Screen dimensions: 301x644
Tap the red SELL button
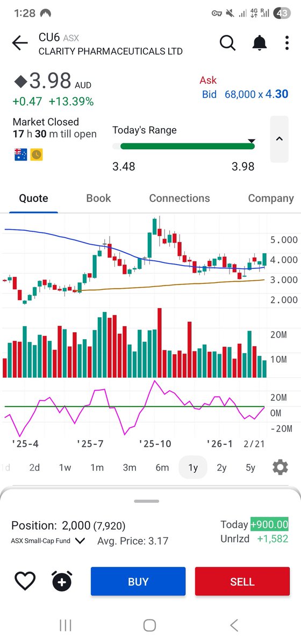point(242,581)
